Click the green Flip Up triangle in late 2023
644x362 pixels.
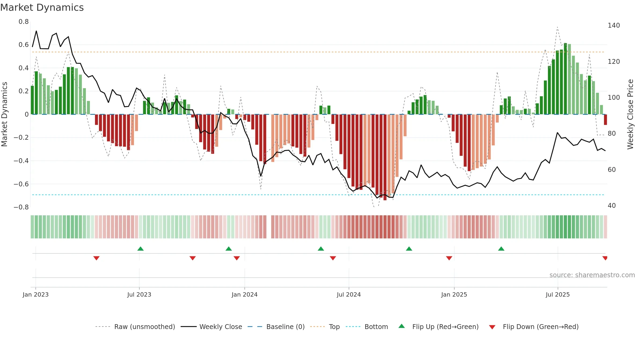229,249
